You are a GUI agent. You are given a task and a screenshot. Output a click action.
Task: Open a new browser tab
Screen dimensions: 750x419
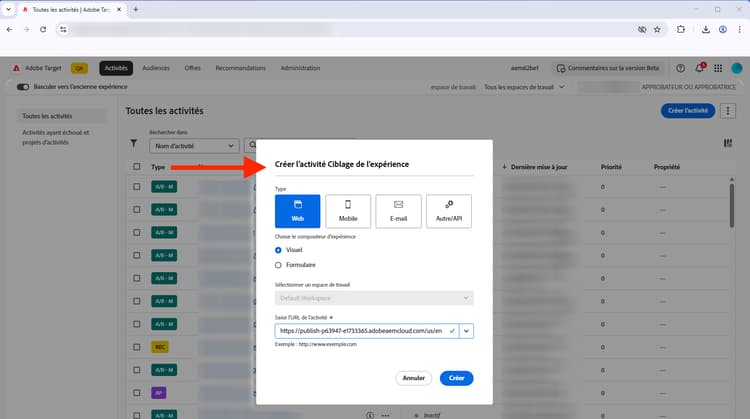click(x=136, y=9)
